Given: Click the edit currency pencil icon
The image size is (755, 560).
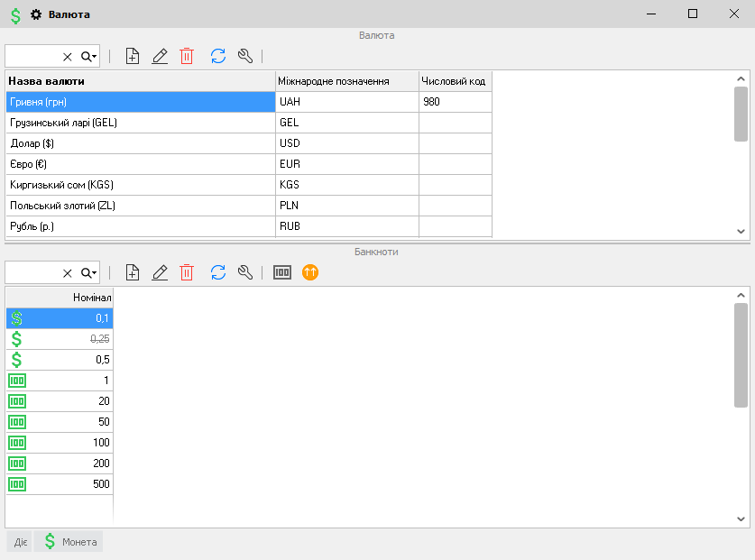Looking at the screenshot, I should click(160, 56).
